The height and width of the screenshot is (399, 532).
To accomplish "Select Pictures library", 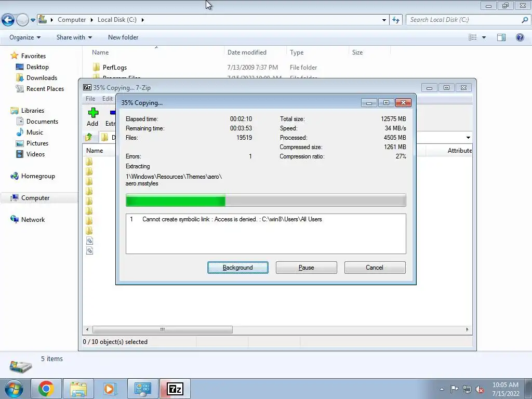I will [37, 143].
